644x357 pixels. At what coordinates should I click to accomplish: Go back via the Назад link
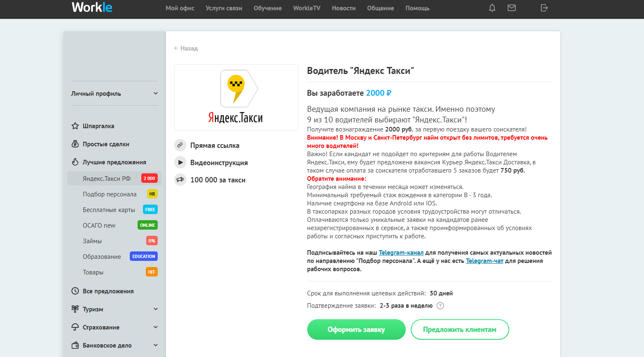pos(186,48)
